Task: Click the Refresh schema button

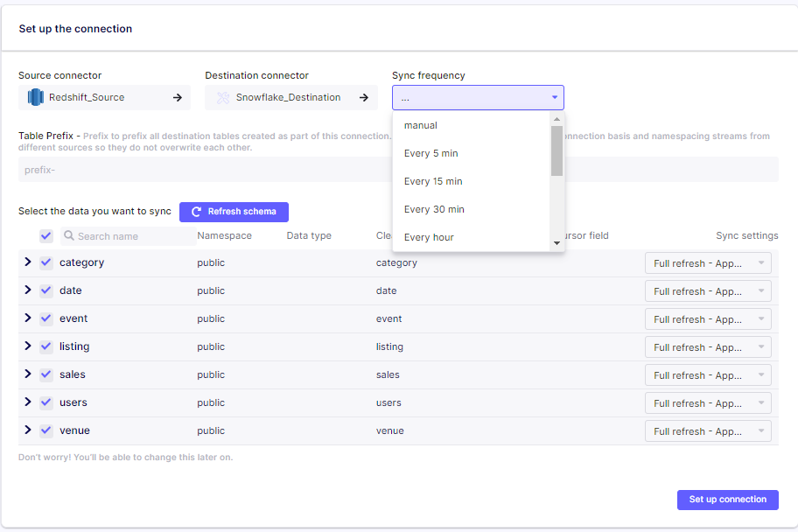Action: pos(234,212)
